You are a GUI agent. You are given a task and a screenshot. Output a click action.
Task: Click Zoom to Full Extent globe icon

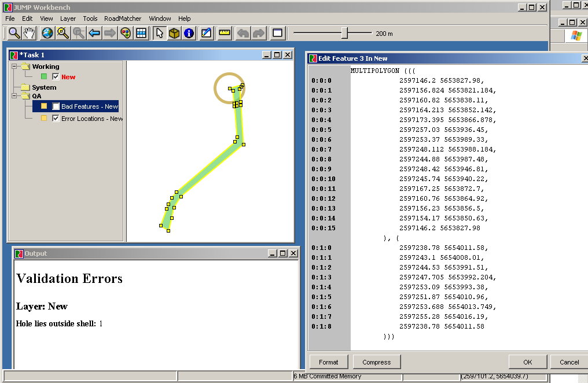click(47, 33)
